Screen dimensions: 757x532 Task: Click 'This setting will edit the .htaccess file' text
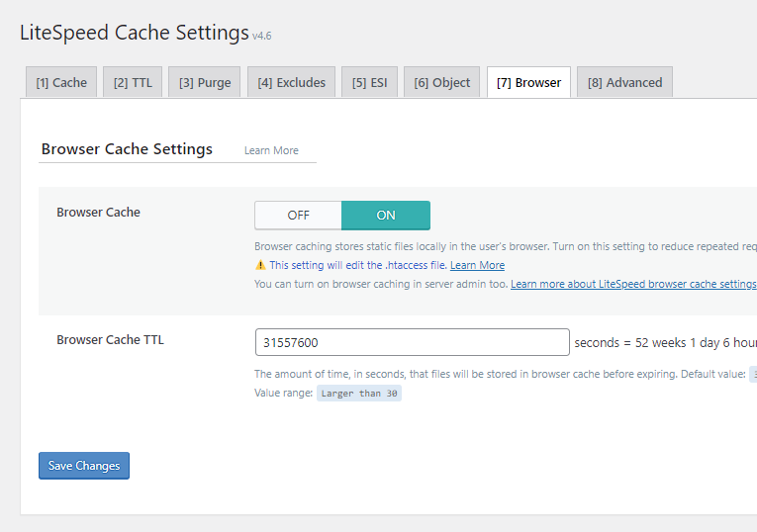[x=358, y=265]
